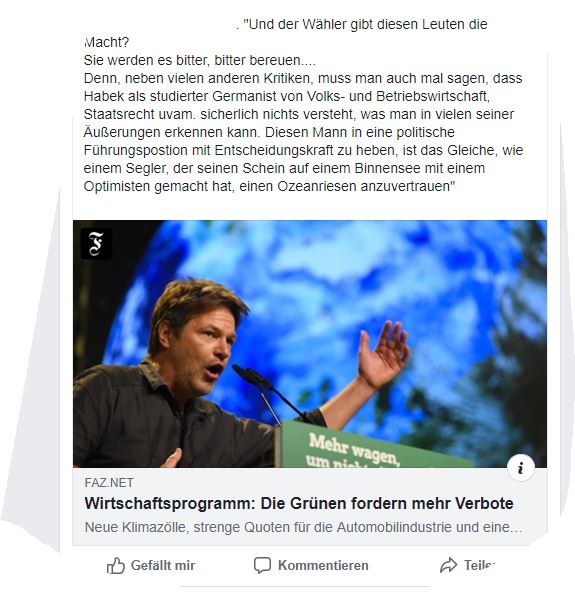Click the share arrow icon
The image size is (575, 595).
pyautogui.click(x=448, y=565)
